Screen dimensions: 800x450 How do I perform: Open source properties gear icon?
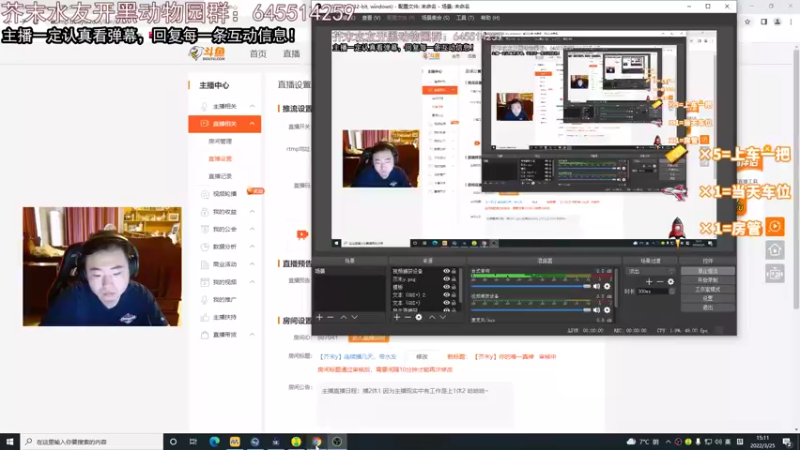pos(419,317)
